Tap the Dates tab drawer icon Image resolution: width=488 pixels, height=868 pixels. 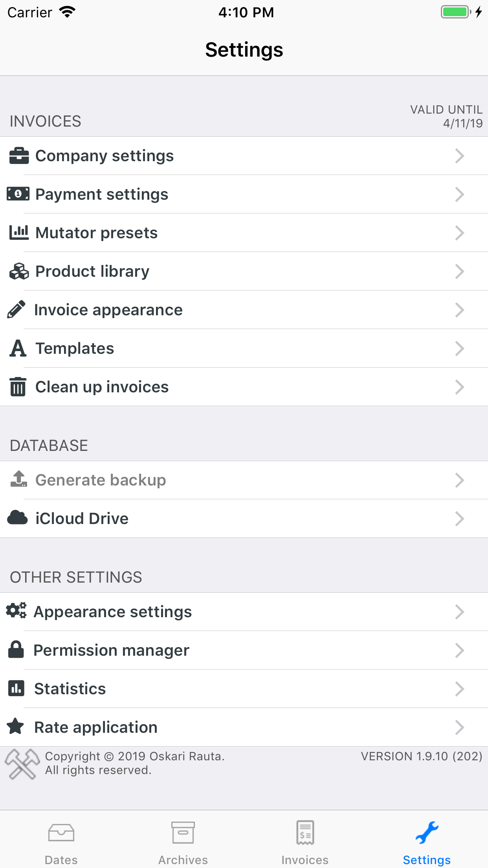[x=61, y=832]
